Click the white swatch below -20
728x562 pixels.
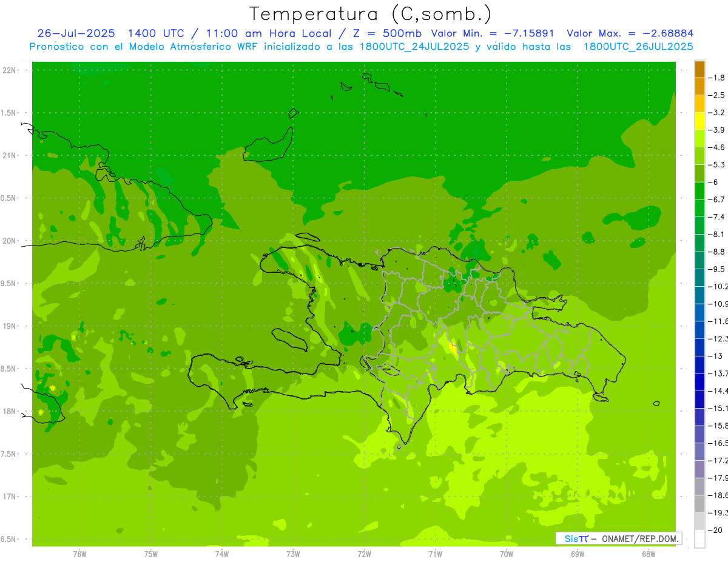(699, 539)
